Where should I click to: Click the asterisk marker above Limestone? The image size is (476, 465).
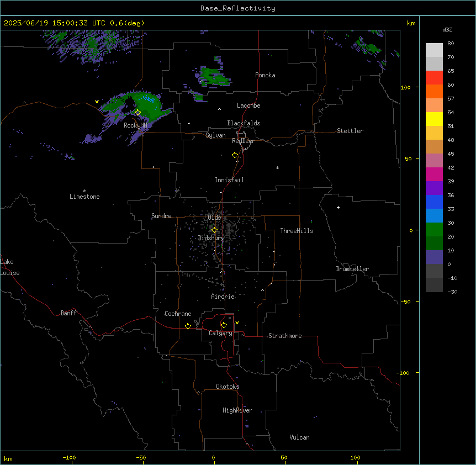(x=84, y=191)
